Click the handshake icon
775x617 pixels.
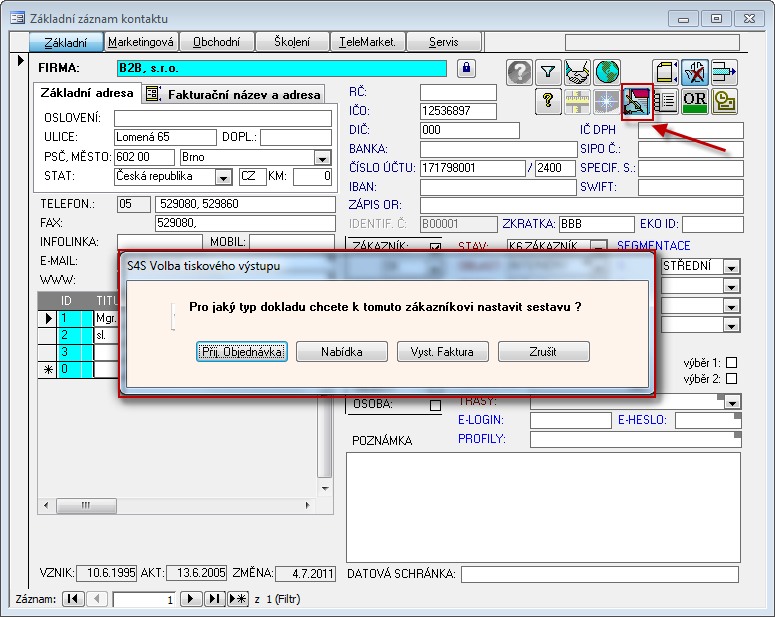tap(577, 72)
